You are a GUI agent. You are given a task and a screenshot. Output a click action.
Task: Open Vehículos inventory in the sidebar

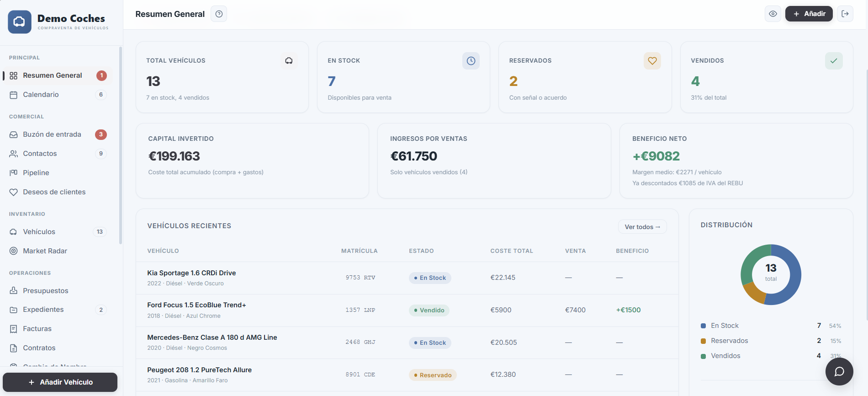(58, 232)
